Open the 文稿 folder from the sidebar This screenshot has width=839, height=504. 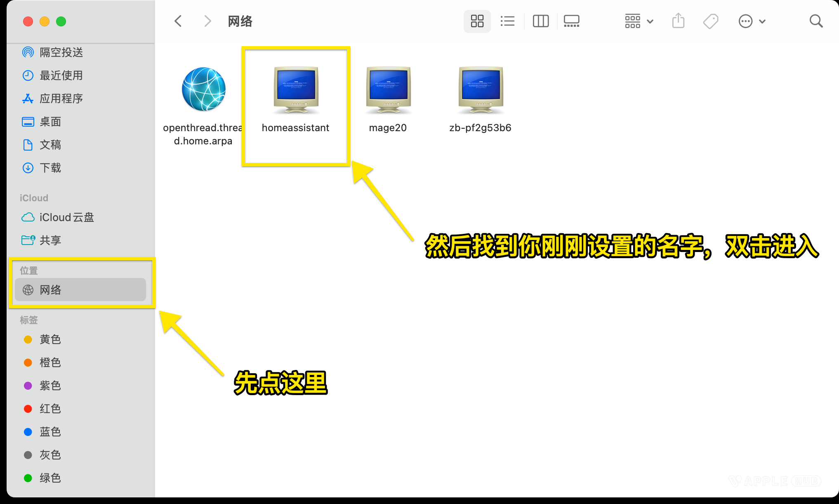(x=50, y=145)
